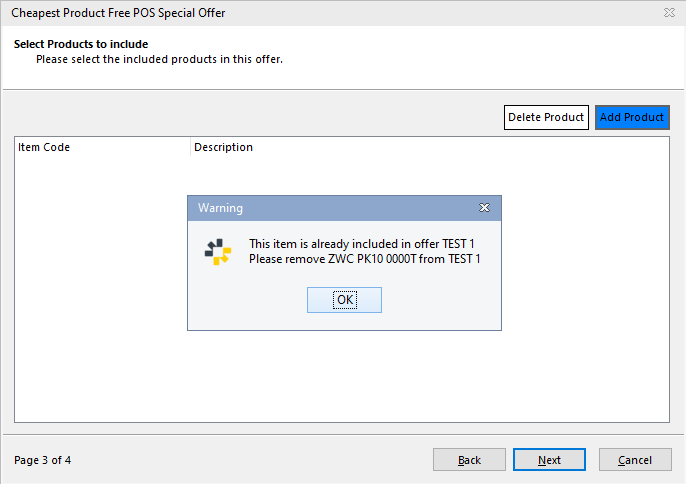Click the divider between Item Code and Description
The width and height of the screenshot is (686, 484).
click(x=190, y=148)
